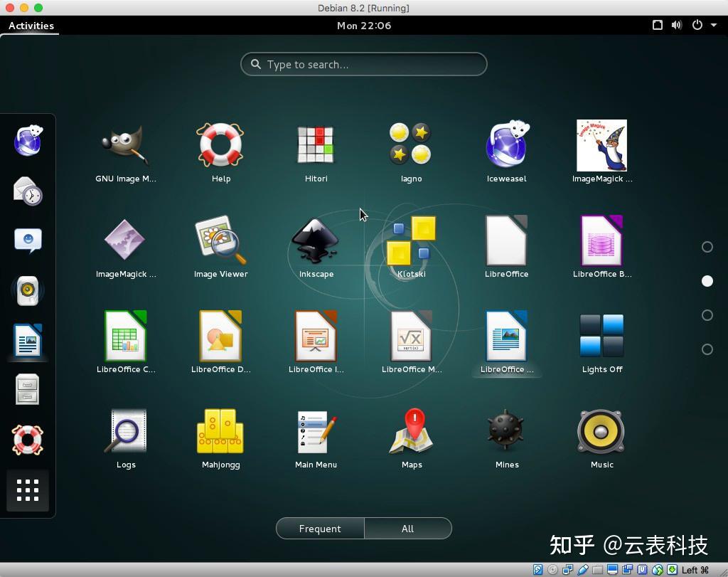The height and width of the screenshot is (577, 728).
Task: Open Main Menu editor
Action: pyautogui.click(x=316, y=438)
